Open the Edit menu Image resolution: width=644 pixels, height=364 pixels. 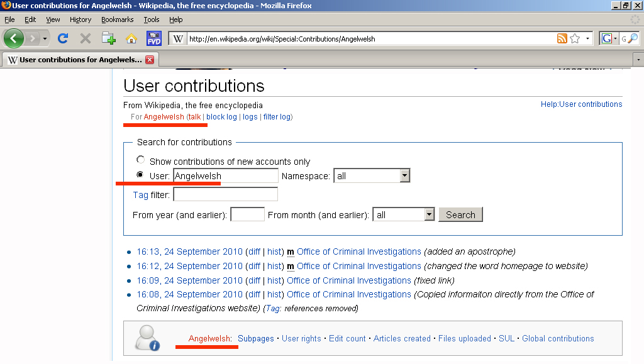(30, 19)
